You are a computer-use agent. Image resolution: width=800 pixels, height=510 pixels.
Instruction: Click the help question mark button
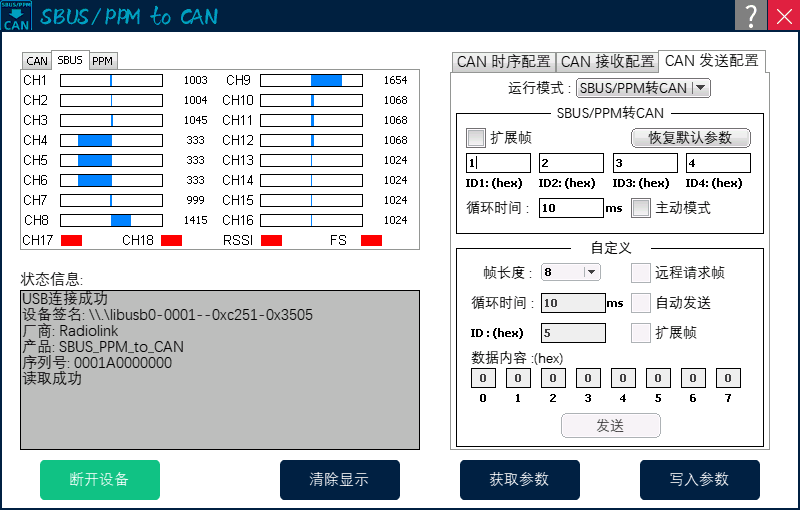(x=749, y=15)
